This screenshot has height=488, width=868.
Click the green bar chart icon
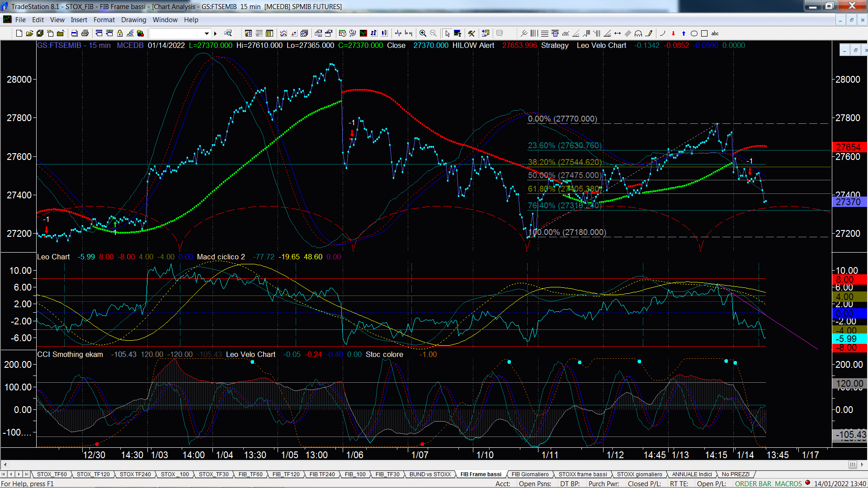tap(363, 33)
